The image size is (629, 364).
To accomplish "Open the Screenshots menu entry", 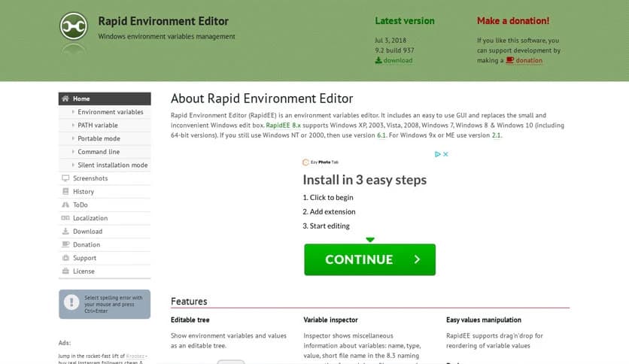I will (105, 178).
